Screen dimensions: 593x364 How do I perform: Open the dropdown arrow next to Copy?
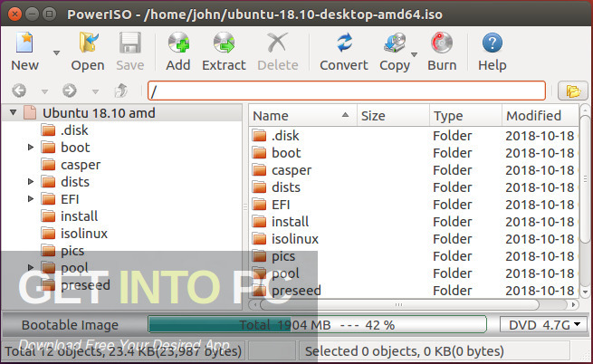point(415,55)
